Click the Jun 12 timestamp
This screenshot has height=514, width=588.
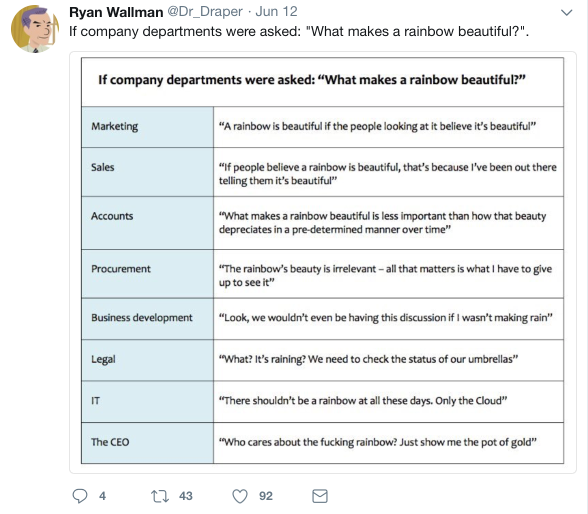tap(276, 12)
